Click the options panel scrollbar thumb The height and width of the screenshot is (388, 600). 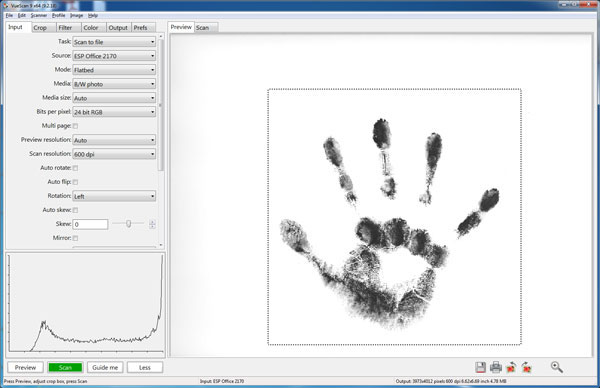tap(161, 104)
